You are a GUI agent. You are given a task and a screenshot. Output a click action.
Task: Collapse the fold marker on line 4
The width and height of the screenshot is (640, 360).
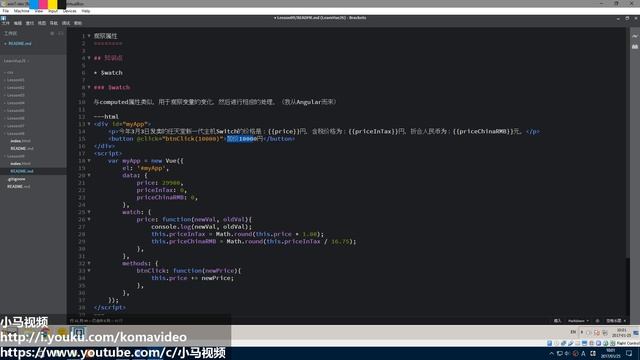pos(89,58)
